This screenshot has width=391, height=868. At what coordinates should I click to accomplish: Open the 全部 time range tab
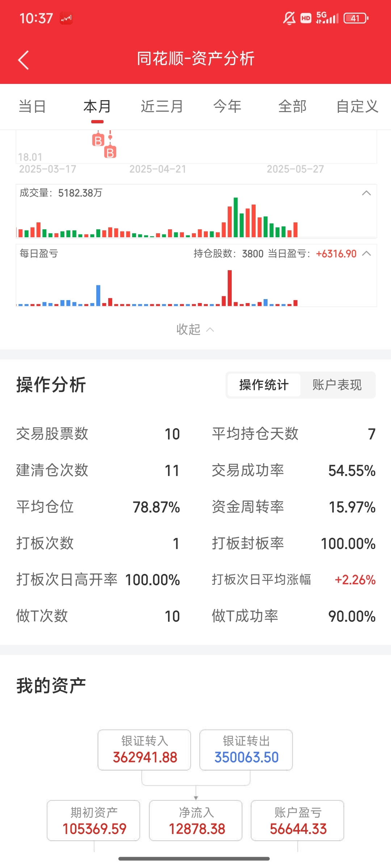[x=292, y=106]
